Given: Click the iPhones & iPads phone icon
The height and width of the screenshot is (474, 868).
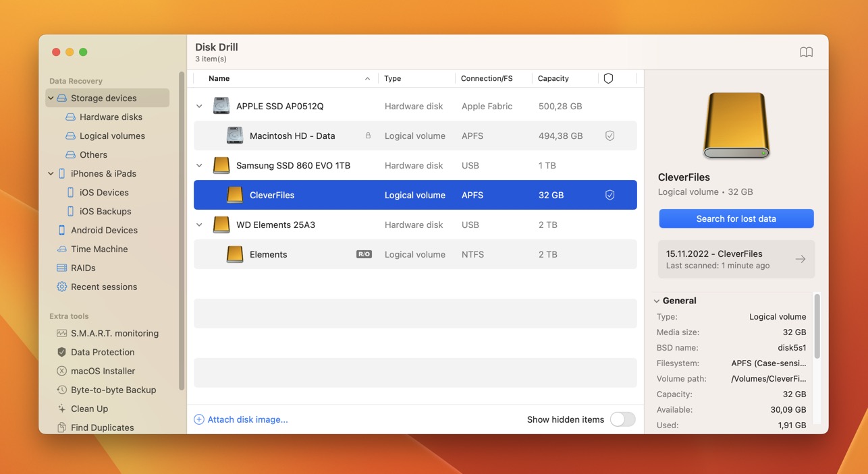Looking at the screenshot, I should pos(61,173).
